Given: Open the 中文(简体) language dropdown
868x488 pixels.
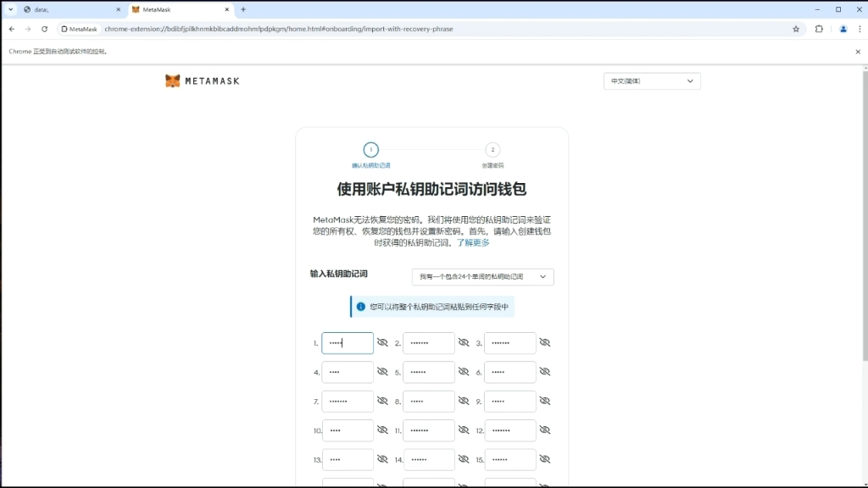Looking at the screenshot, I should [652, 81].
